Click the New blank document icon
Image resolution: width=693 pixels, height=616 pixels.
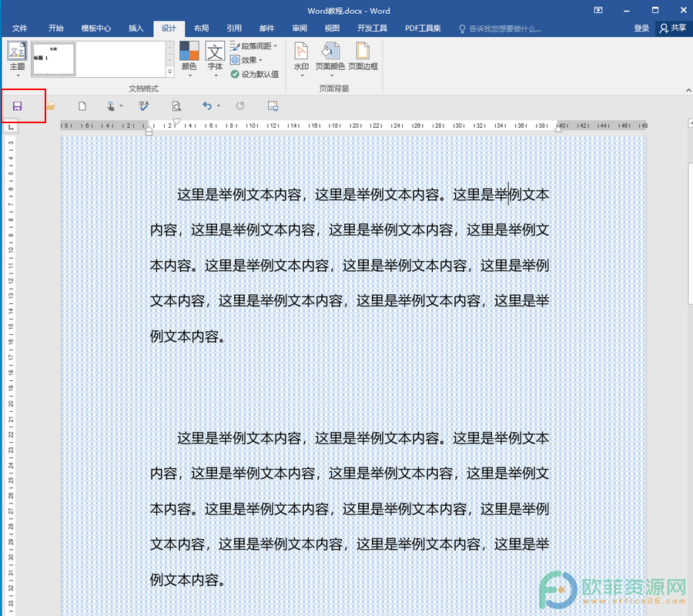82,106
